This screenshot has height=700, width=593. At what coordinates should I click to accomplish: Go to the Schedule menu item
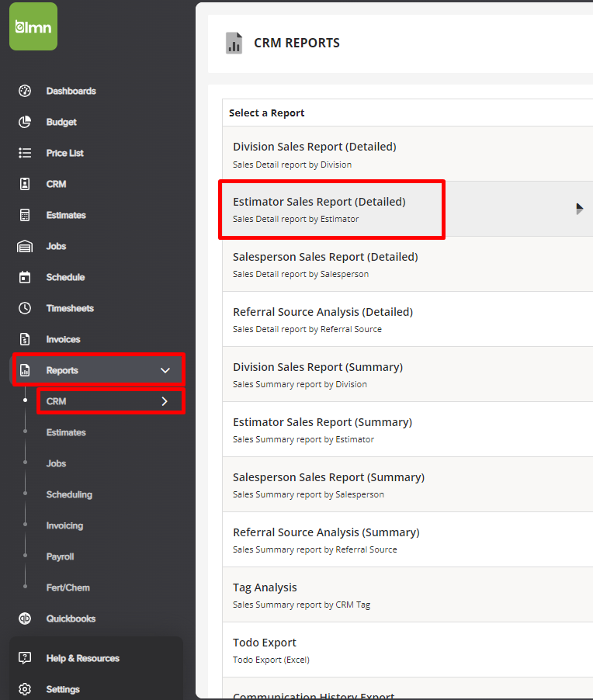tap(65, 277)
